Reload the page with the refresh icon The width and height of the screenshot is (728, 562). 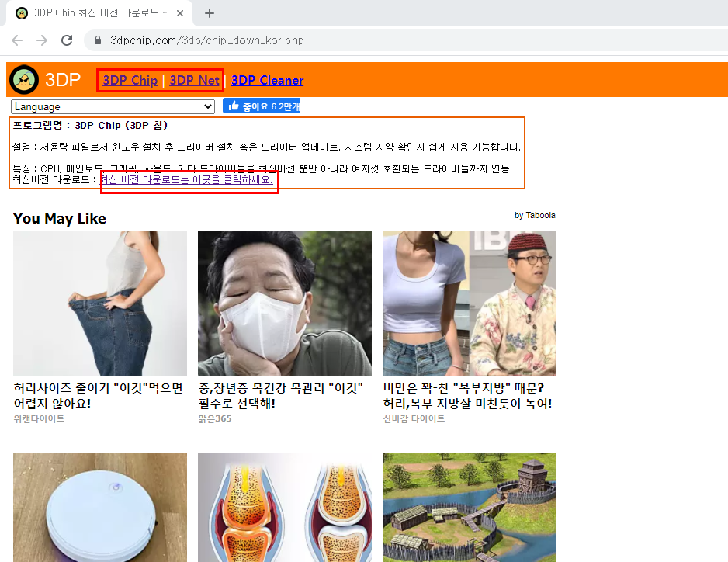tap(68, 40)
